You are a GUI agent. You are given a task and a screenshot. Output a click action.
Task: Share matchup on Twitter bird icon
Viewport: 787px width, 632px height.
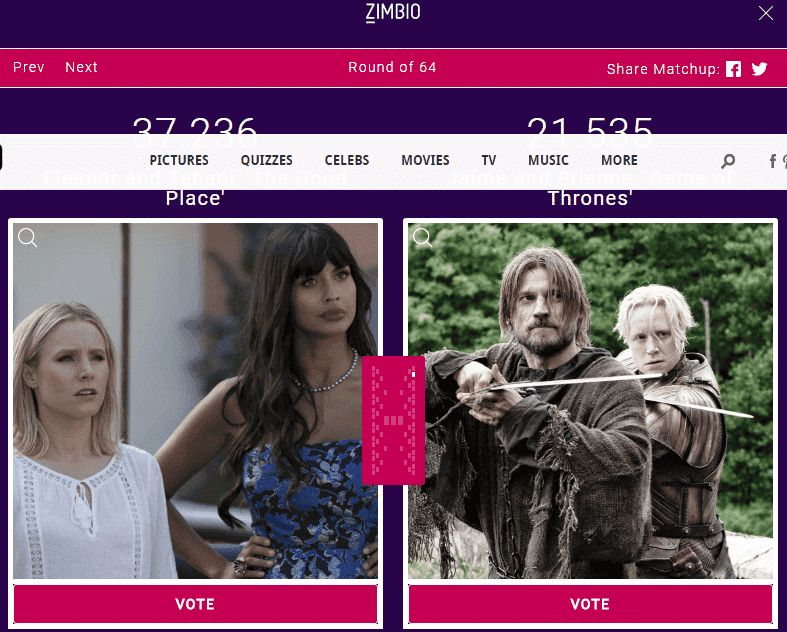click(759, 69)
